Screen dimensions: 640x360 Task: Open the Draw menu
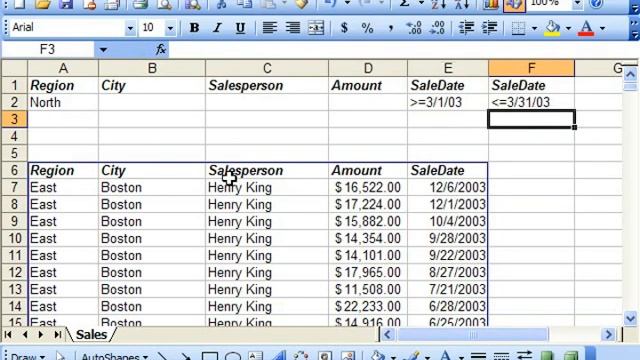coord(27,356)
